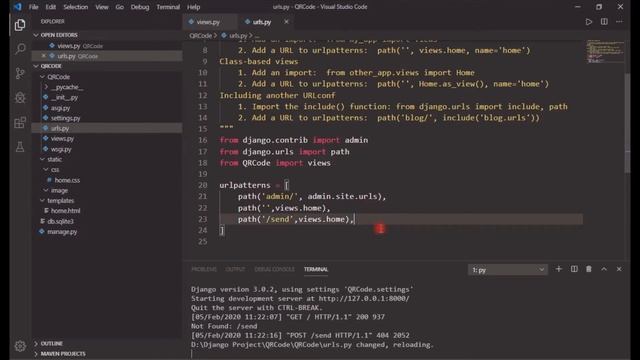Click the urls.py breadcrumb above the editor
Viewport: 640px width, 360px height.
[238, 36]
